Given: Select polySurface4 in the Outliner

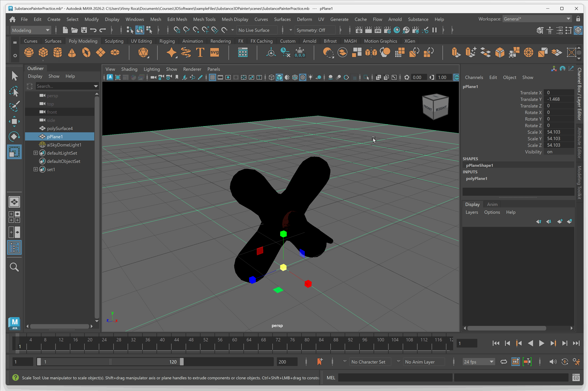Looking at the screenshot, I should pos(60,128).
